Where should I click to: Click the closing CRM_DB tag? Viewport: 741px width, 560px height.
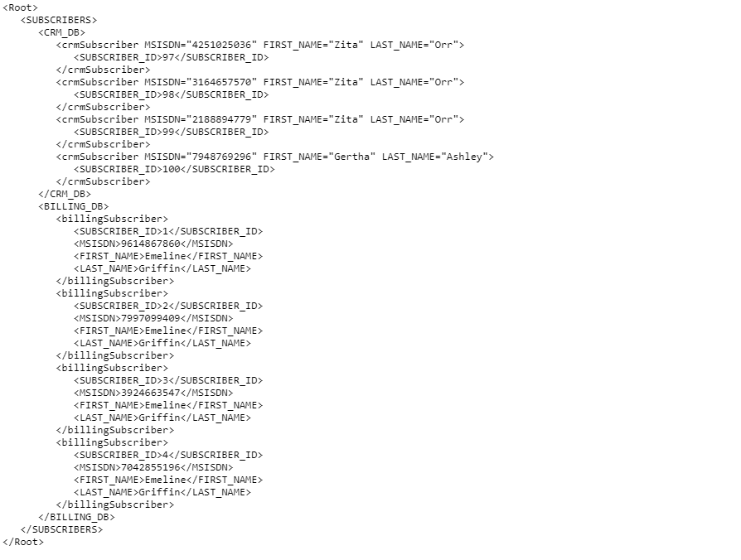65,194
